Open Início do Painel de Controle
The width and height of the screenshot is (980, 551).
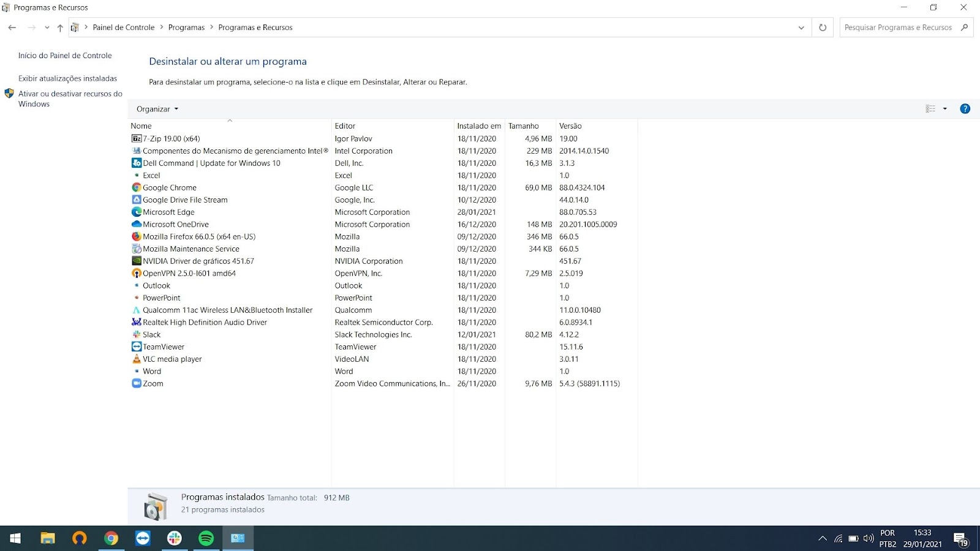pos(65,56)
